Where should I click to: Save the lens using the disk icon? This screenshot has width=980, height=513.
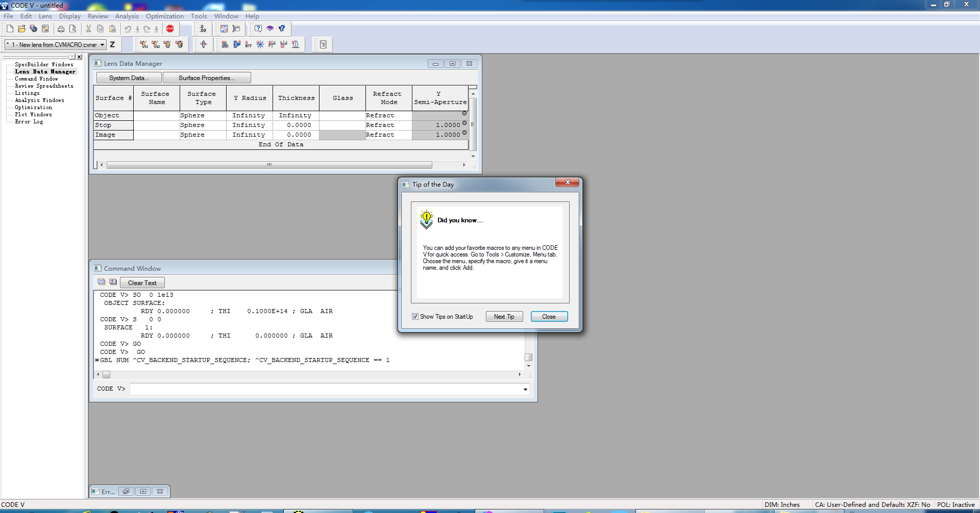point(33,29)
